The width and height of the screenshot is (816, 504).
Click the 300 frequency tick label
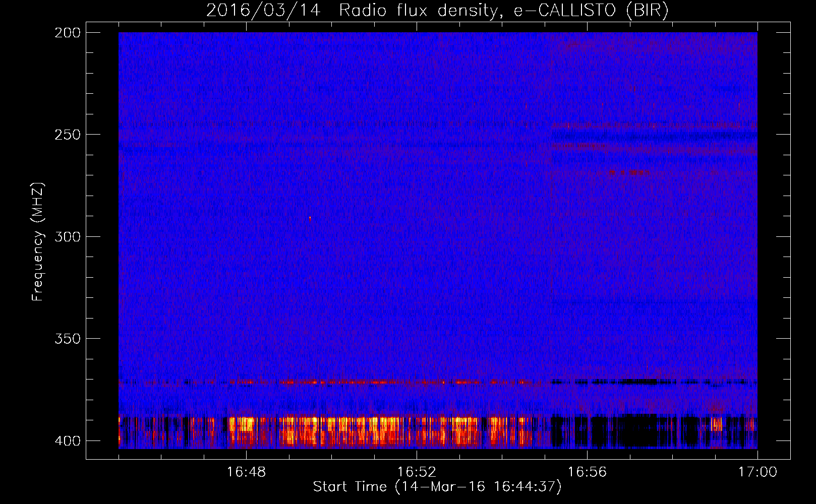click(x=68, y=237)
